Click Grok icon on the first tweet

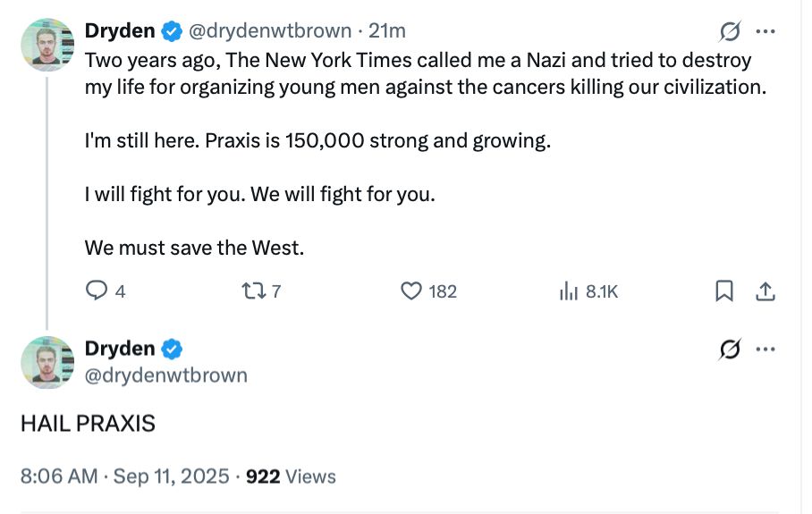731,31
